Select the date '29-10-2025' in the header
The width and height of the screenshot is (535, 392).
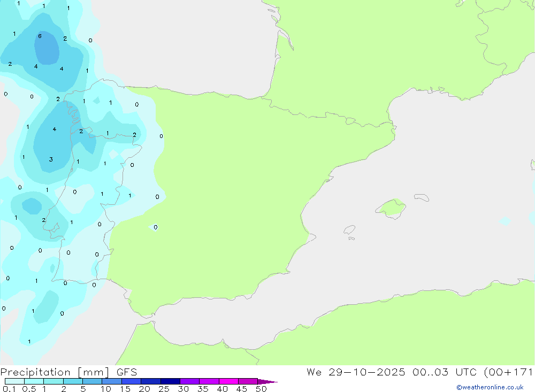[x=367, y=372]
